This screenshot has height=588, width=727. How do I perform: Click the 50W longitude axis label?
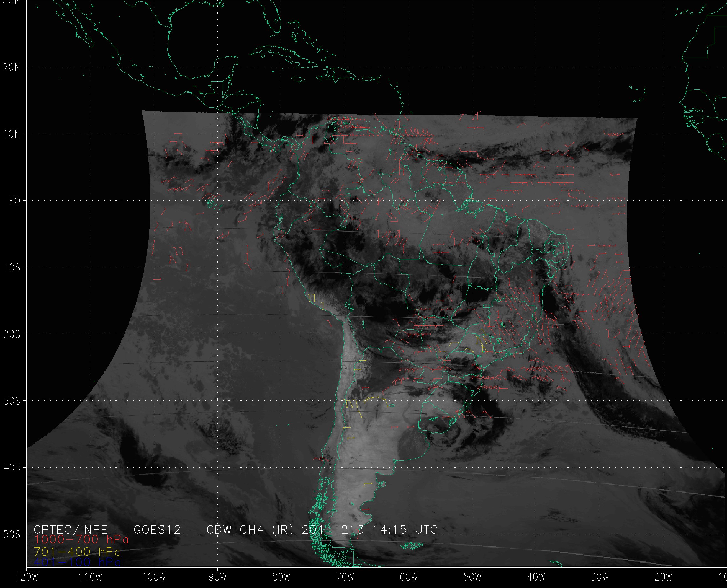tap(472, 577)
